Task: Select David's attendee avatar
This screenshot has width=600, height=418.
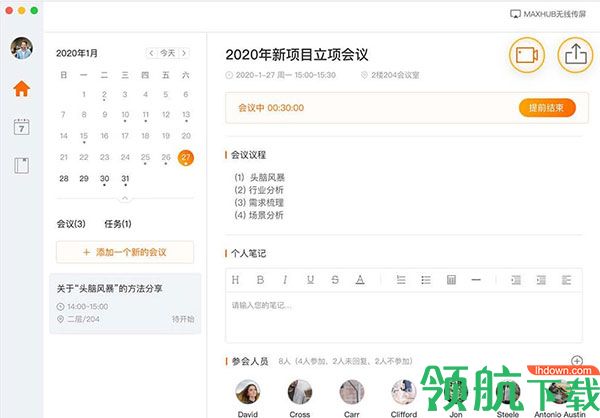Action: pyautogui.click(x=248, y=392)
